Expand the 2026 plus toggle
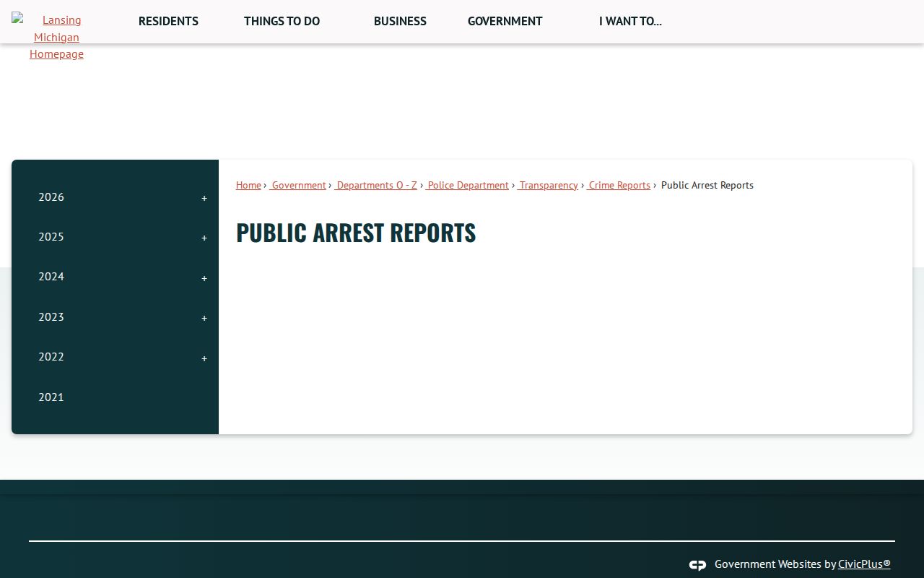This screenshot has width=924, height=578. pos(204,198)
